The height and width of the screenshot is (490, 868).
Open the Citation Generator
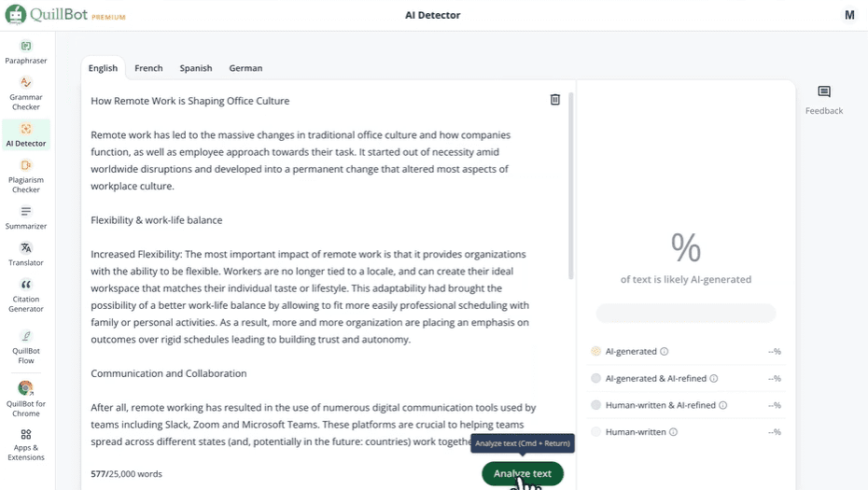(26, 285)
